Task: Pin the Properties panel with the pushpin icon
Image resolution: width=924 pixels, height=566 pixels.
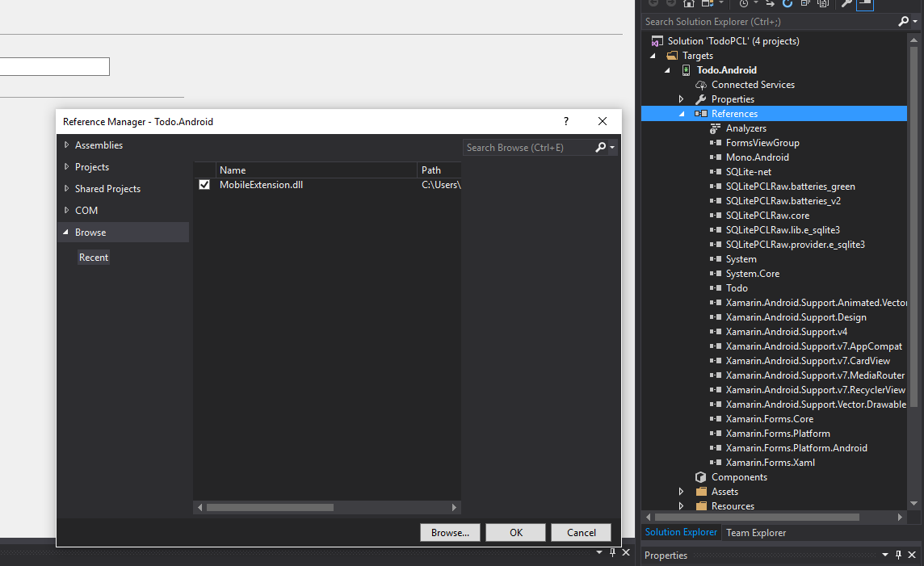Action: (898, 555)
